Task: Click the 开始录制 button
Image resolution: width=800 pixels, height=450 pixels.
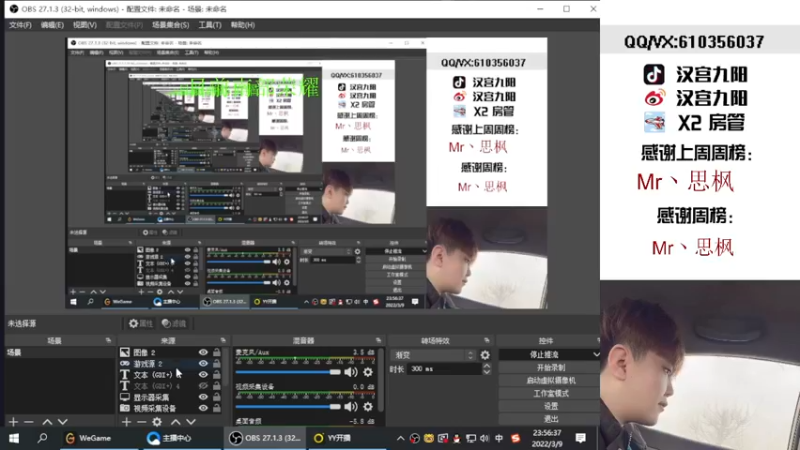Action: tap(550, 367)
